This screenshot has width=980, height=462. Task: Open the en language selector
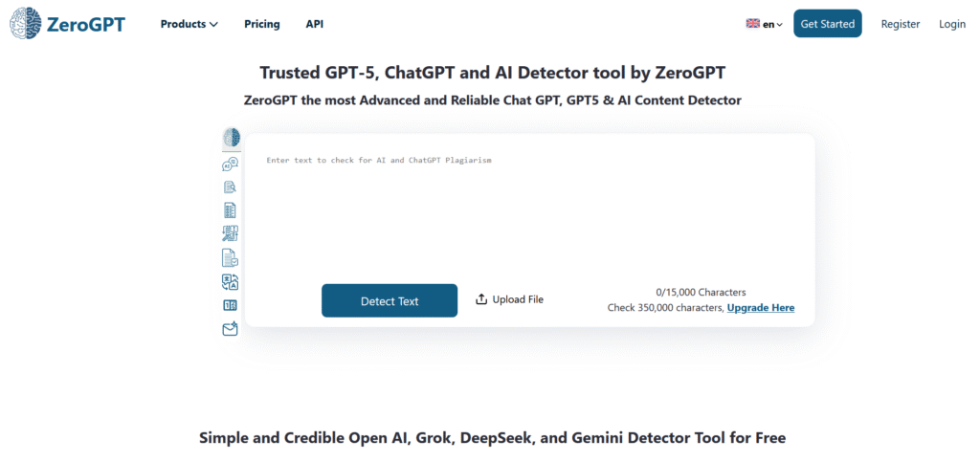point(765,24)
